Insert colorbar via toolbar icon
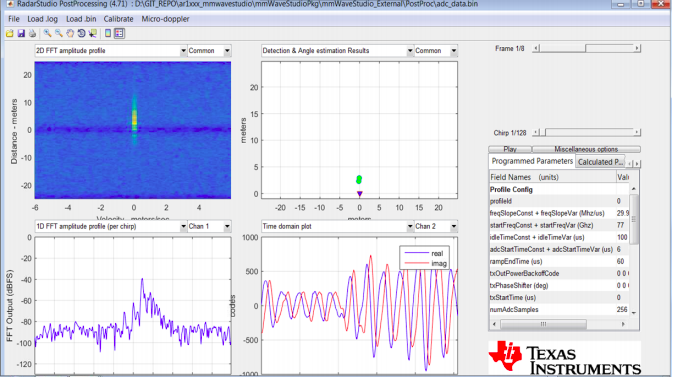This screenshot has height=381, width=673. pyautogui.click(x=108, y=33)
